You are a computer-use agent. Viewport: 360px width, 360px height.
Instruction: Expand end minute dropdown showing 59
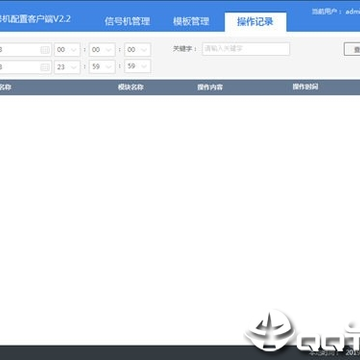(x=102, y=67)
